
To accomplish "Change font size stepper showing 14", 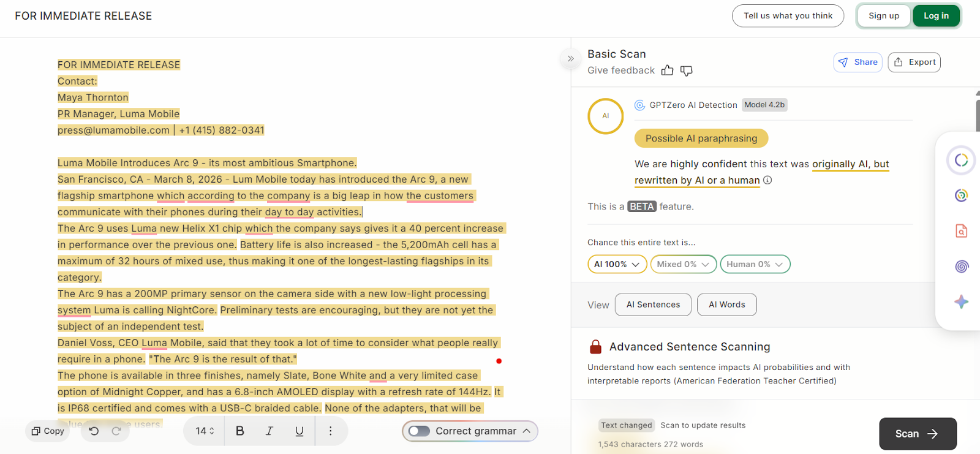I will 205,431.
